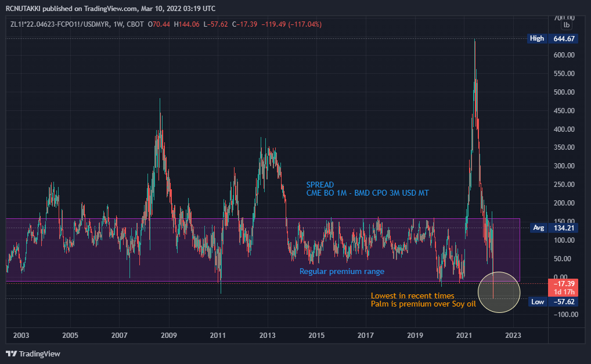Click the Regular premium range annotation

coord(342,271)
